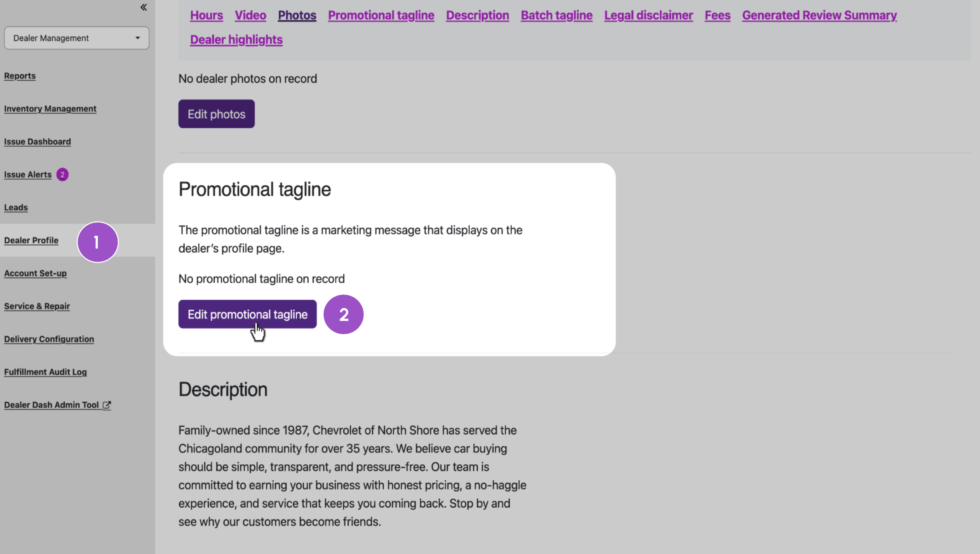The width and height of the screenshot is (980, 554).
Task: Select Dealer Profile in the sidebar
Action: (31, 241)
